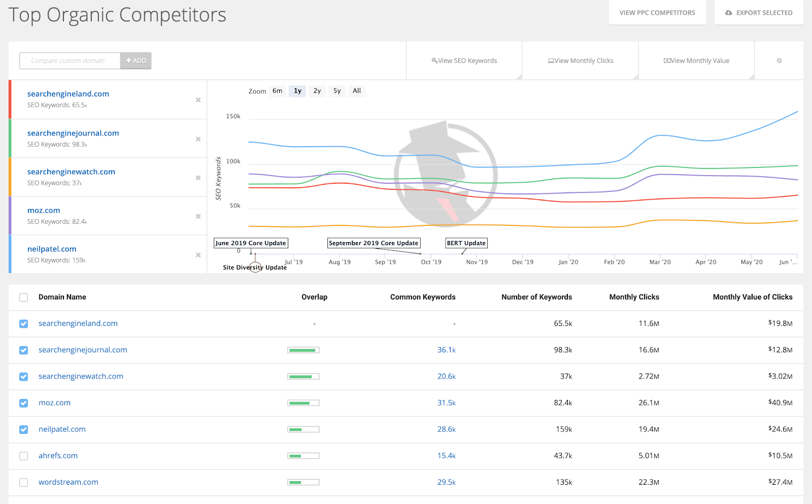812x504 pixels.
Task: Click the ahrefs.com overlap bar
Action: coord(303,456)
